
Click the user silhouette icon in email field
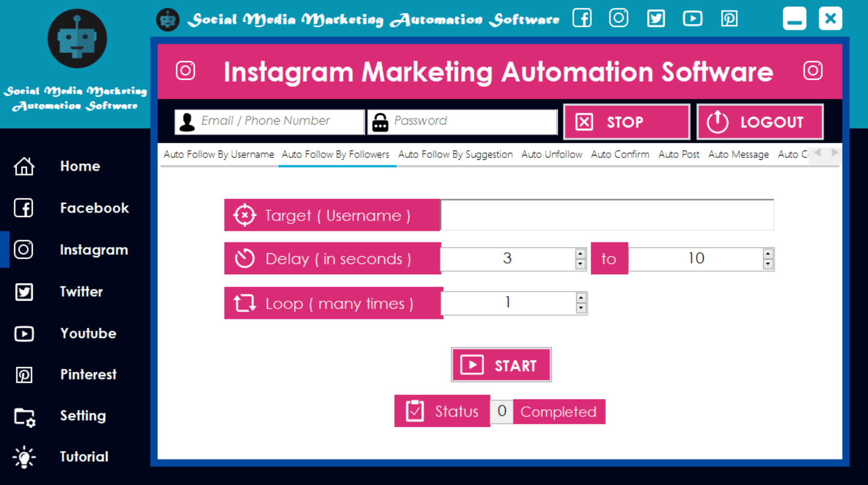click(x=187, y=122)
